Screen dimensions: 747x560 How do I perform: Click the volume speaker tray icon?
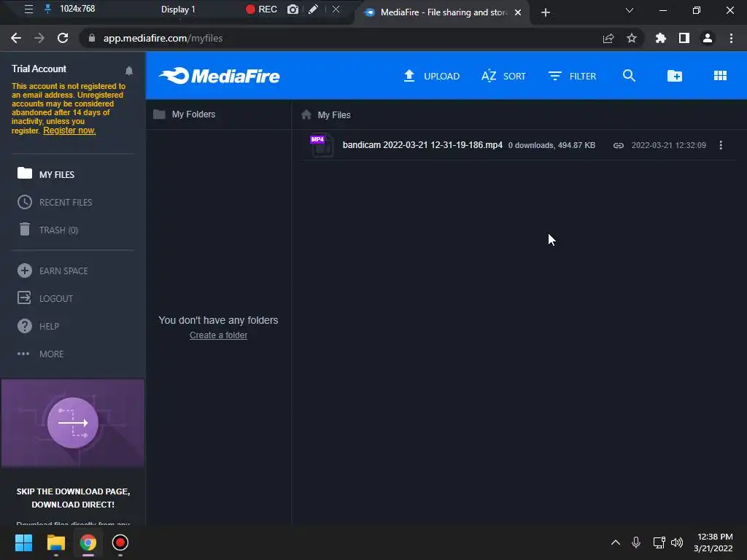[677, 542]
